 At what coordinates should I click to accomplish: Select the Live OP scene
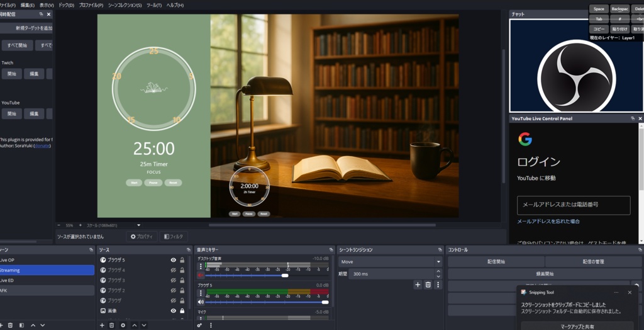point(47,260)
